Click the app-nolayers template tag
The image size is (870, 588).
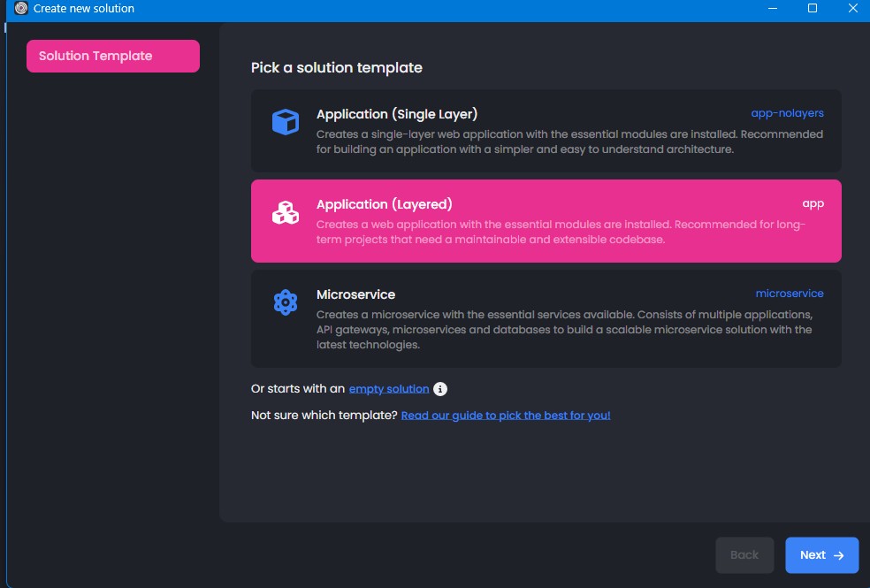coord(787,113)
